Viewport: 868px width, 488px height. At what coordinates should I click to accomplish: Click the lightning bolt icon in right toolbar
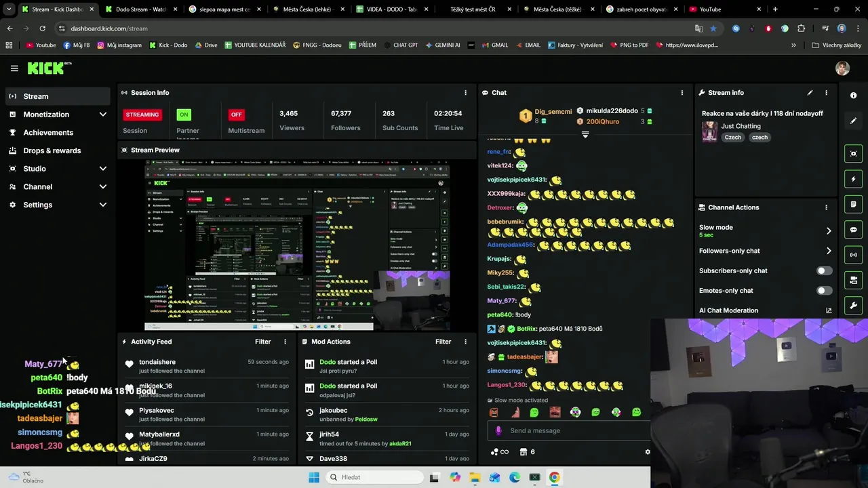coord(854,180)
